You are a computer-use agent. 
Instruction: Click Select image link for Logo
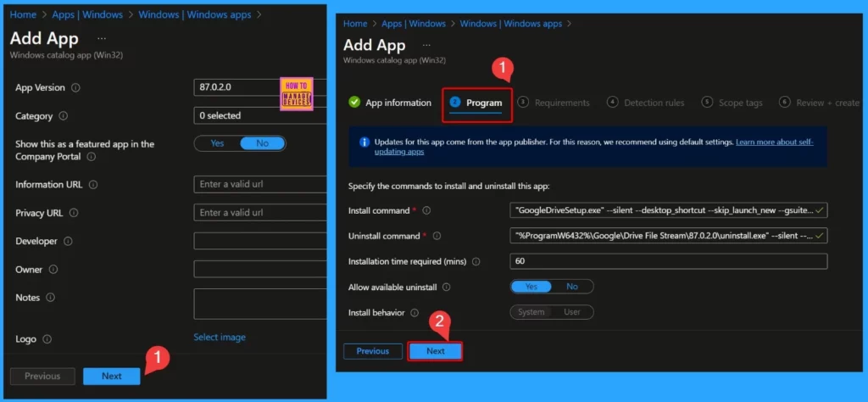coord(220,338)
